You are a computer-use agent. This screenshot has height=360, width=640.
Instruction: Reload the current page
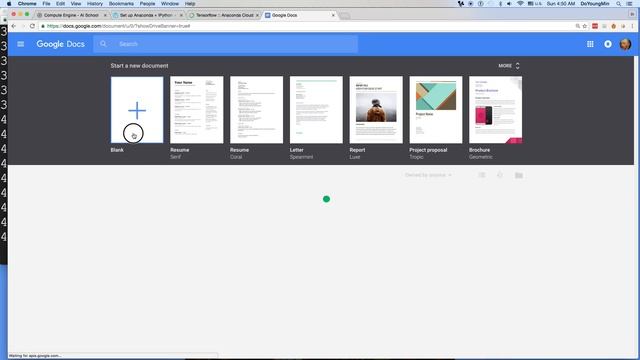coord(32,26)
